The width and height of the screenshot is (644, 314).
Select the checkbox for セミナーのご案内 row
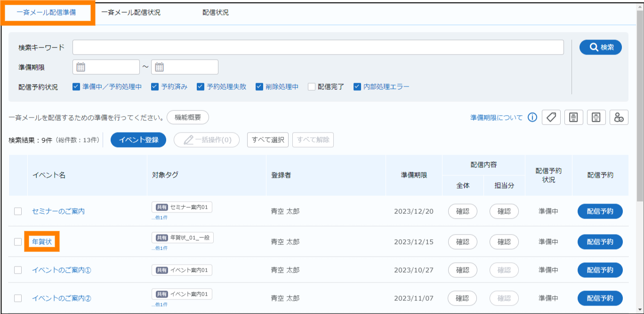click(18, 212)
